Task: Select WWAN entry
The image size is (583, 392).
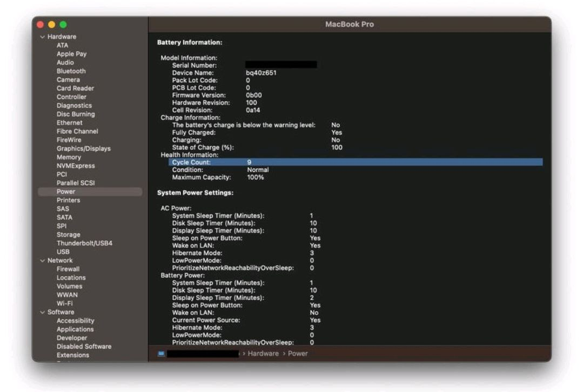Action: [67, 295]
